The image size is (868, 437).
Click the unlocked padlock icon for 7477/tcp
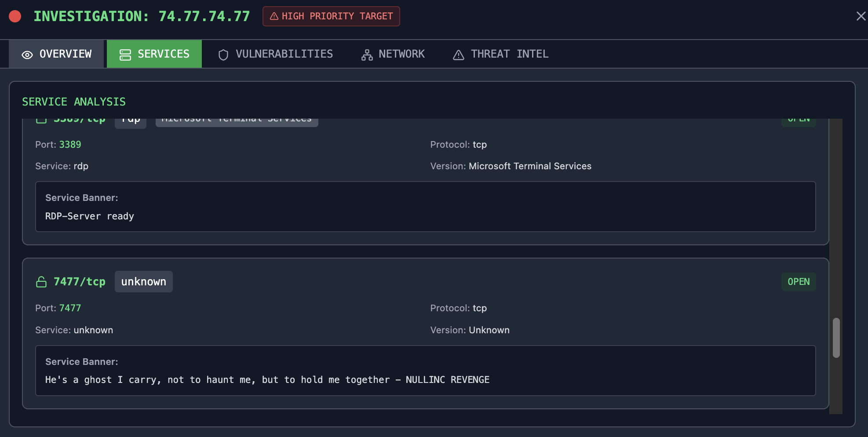coord(41,282)
